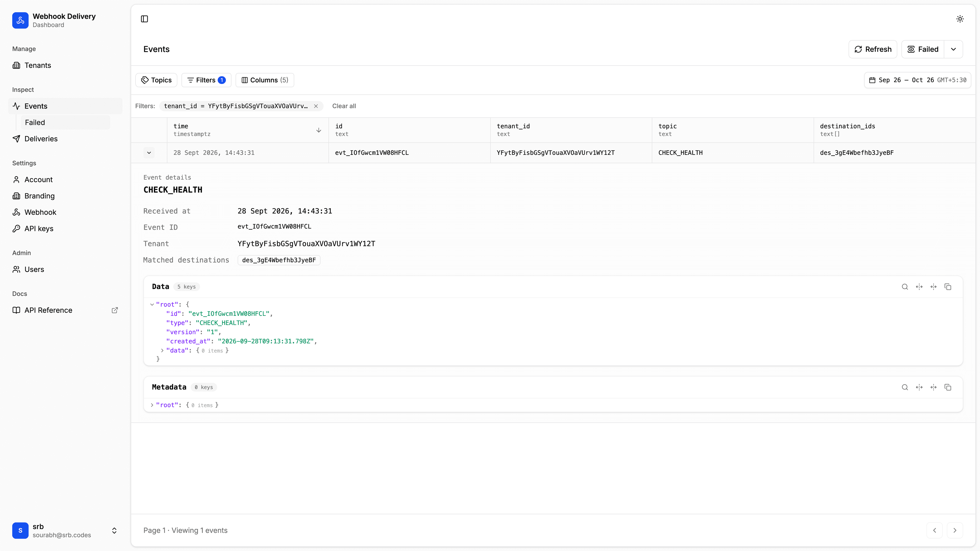The height and width of the screenshot is (551, 980).
Task: Go to next page of events
Action: 955,531
